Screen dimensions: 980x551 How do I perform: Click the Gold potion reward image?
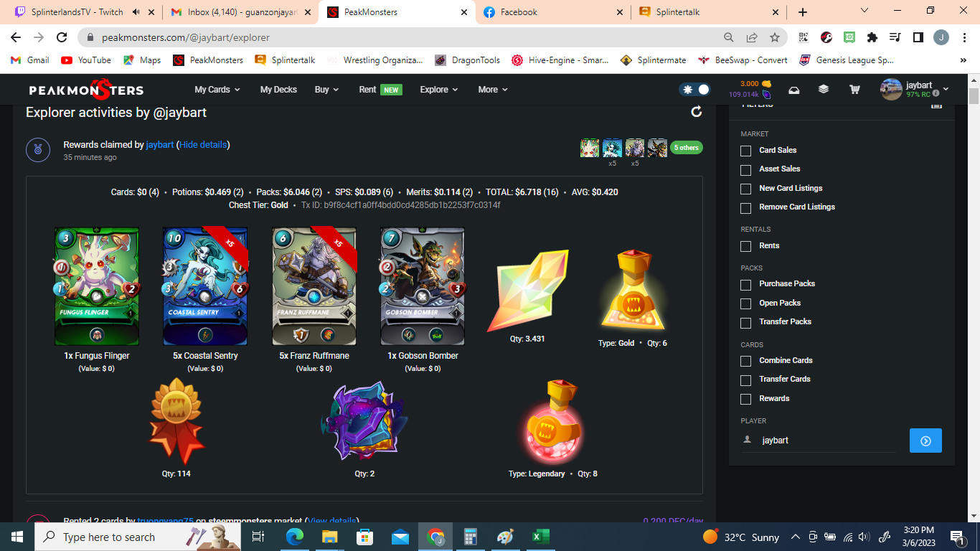click(633, 291)
